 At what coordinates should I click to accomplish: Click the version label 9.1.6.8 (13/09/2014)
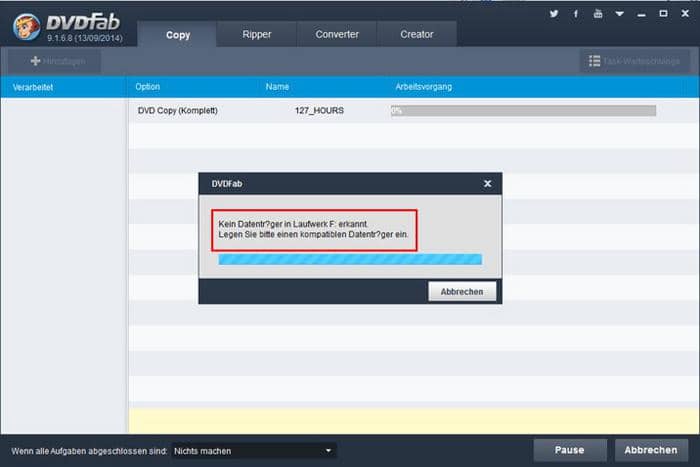point(85,38)
